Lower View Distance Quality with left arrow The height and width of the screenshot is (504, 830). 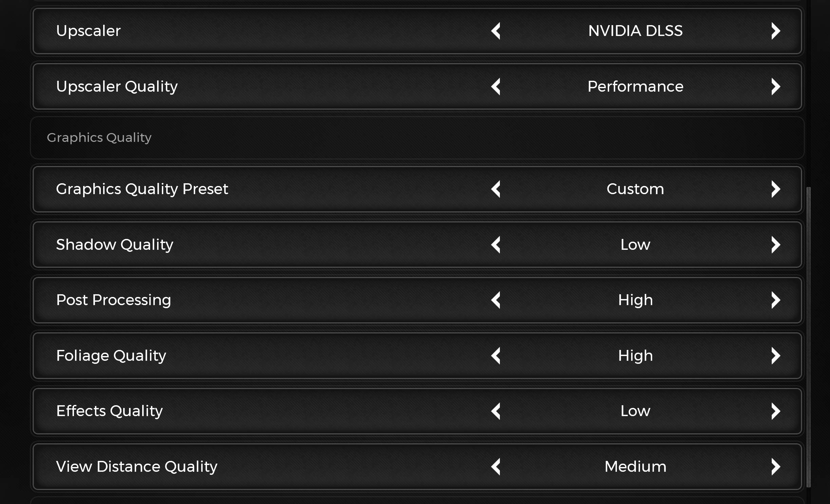click(x=496, y=467)
